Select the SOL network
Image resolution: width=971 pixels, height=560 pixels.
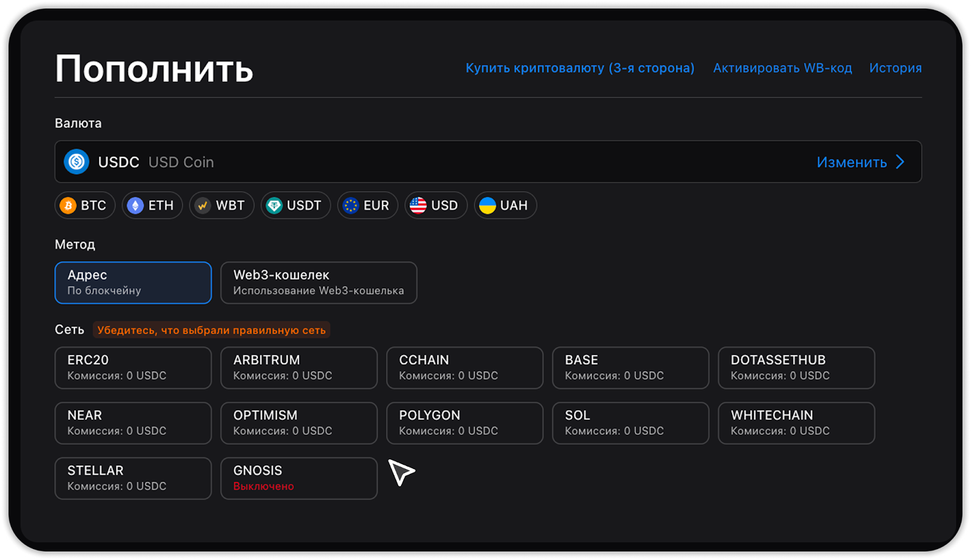630,423
